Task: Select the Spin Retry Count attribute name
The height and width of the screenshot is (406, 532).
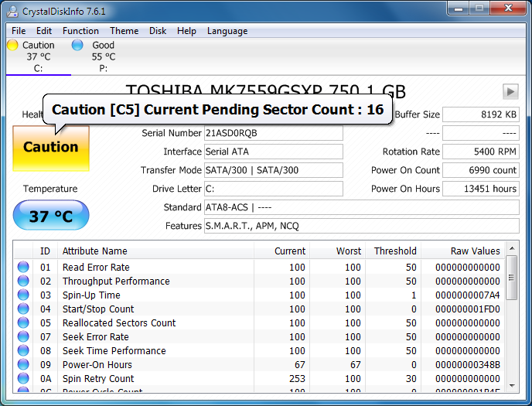Action: click(x=98, y=378)
